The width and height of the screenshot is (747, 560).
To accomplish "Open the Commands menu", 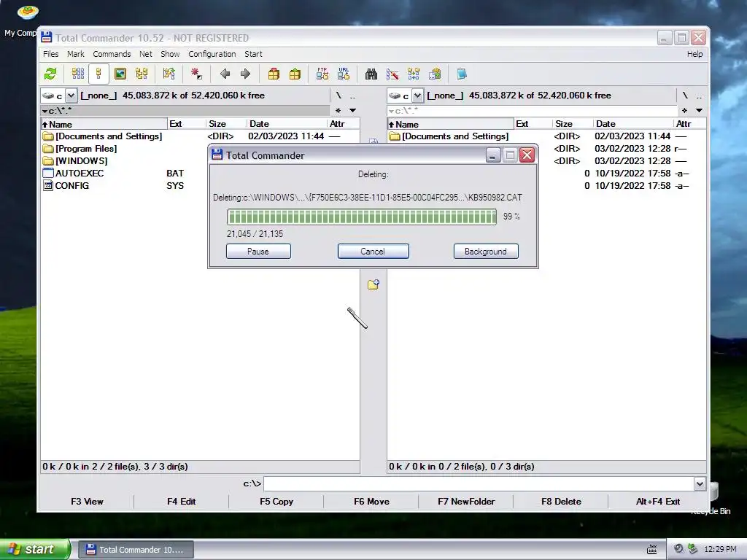I will (112, 54).
